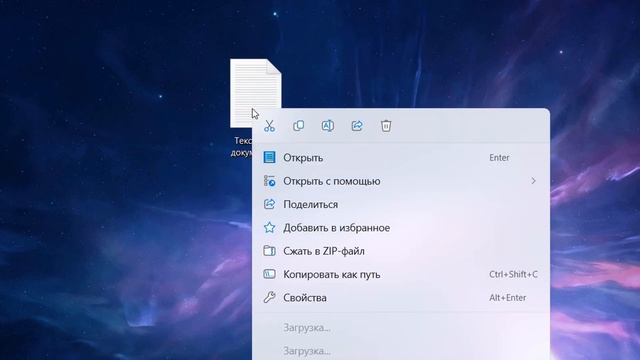This screenshot has height=360, width=640.
Task: Click the Свойства wrench icon
Action: [269, 298]
